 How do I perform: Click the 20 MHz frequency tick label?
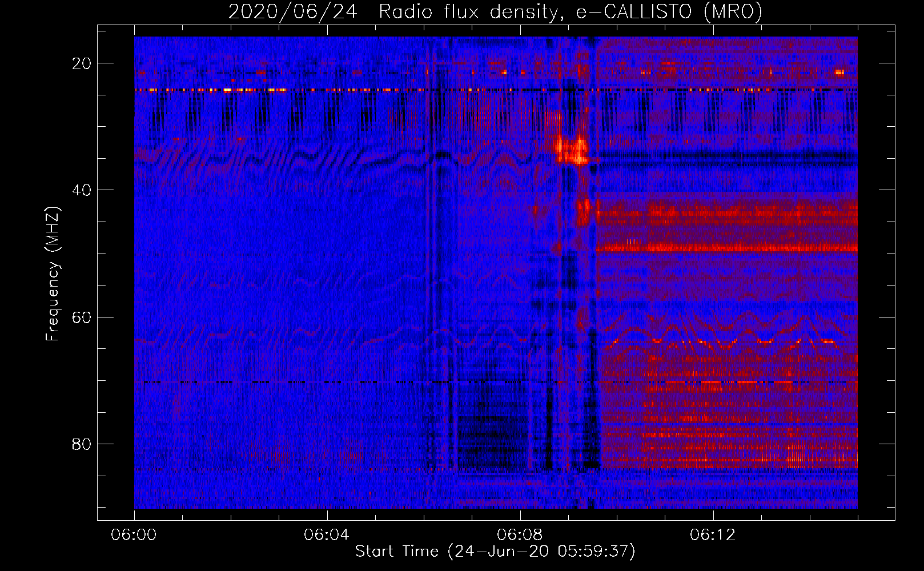tap(82, 63)
